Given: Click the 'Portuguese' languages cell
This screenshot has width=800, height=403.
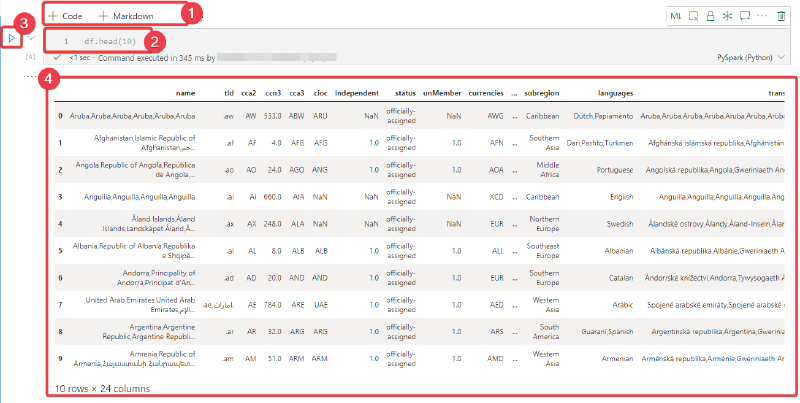Looking at the screenshot, I should click(x=615, y=170).
